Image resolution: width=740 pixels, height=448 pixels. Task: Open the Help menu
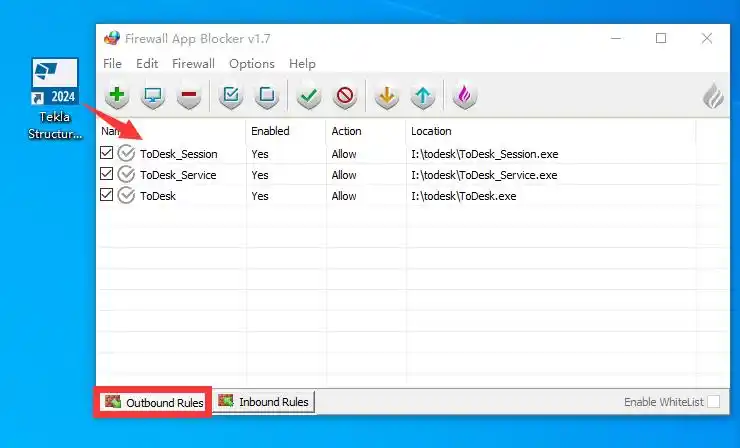click(x=302, y=64)
